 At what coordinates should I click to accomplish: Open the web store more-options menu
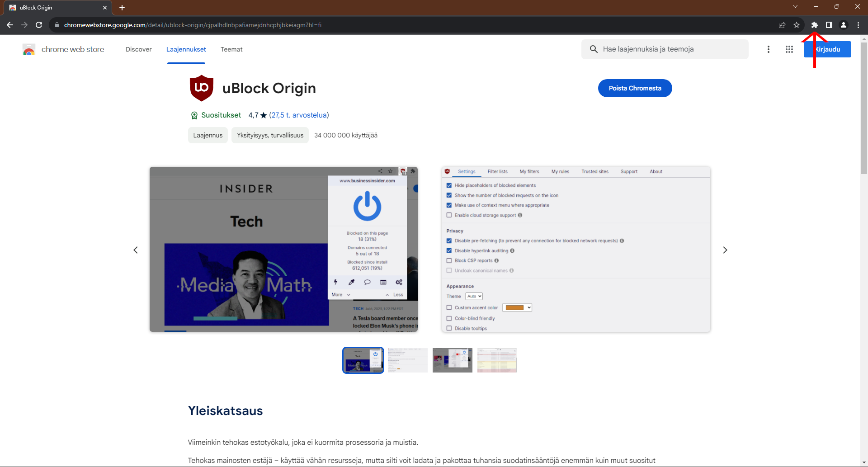769,49
